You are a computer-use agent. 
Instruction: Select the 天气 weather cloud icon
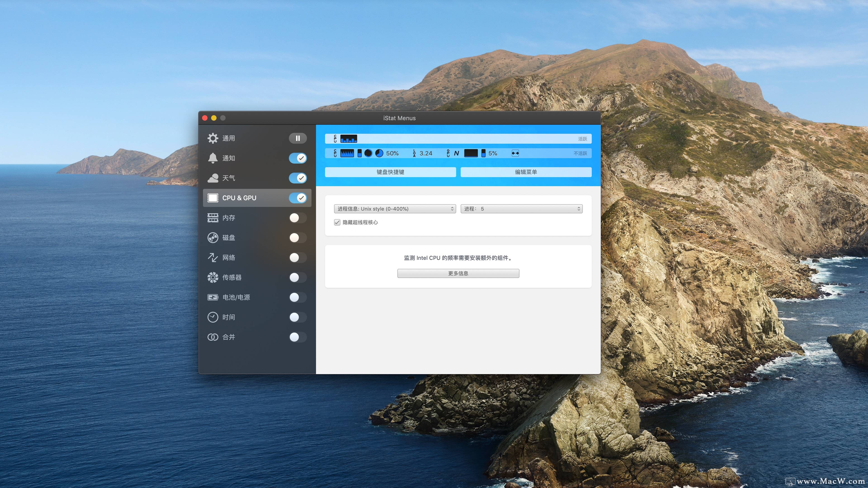213,178
